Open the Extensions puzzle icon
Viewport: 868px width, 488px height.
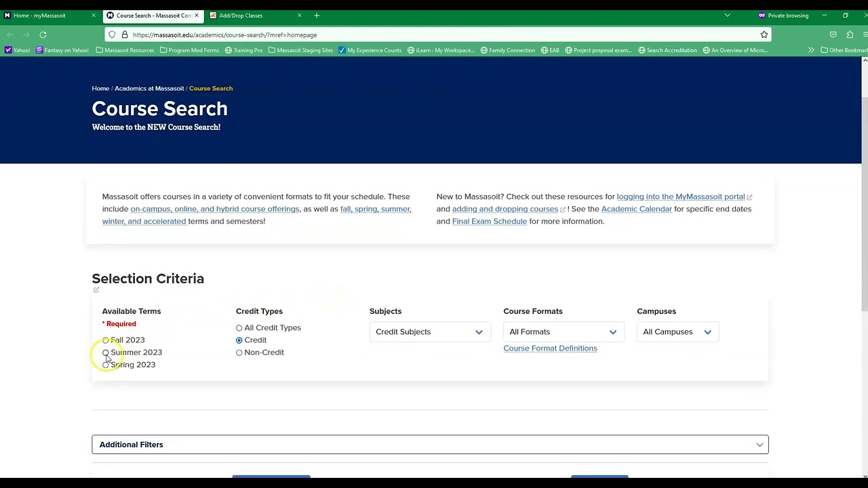[850, 35]
